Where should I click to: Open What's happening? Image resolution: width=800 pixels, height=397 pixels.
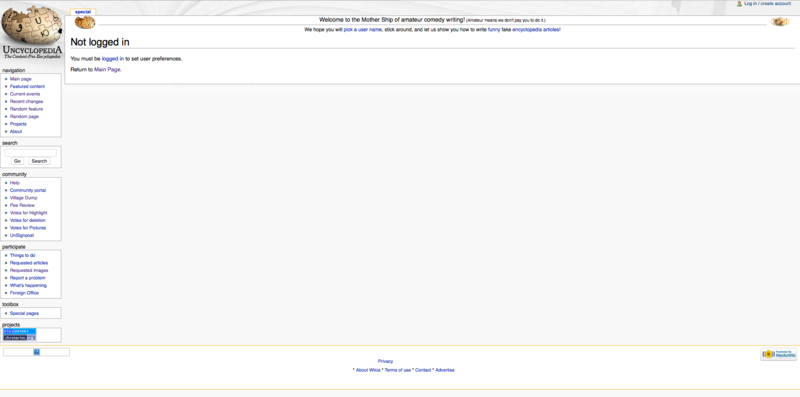point(28,286)
